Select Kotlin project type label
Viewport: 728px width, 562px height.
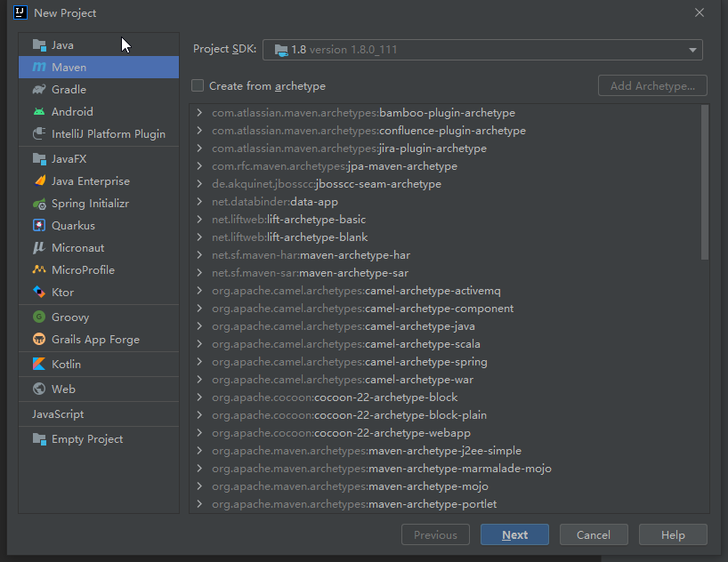click(x=66, y=365)
